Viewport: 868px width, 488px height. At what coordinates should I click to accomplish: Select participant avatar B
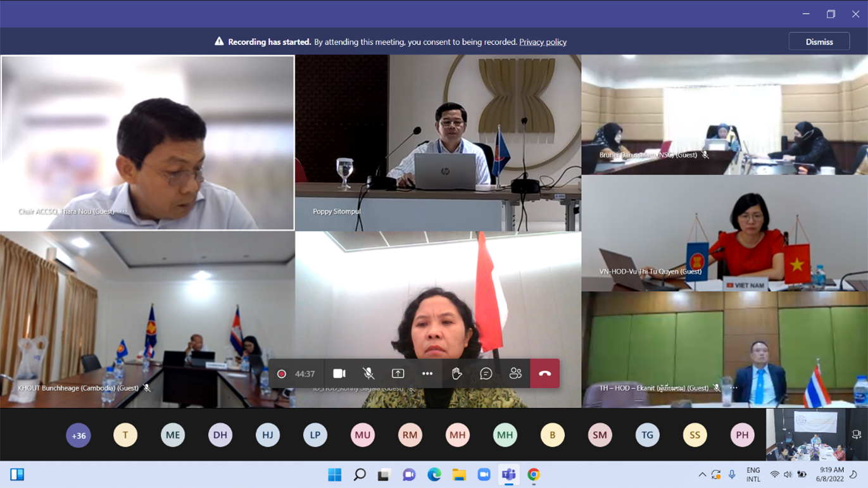[553, 435]
